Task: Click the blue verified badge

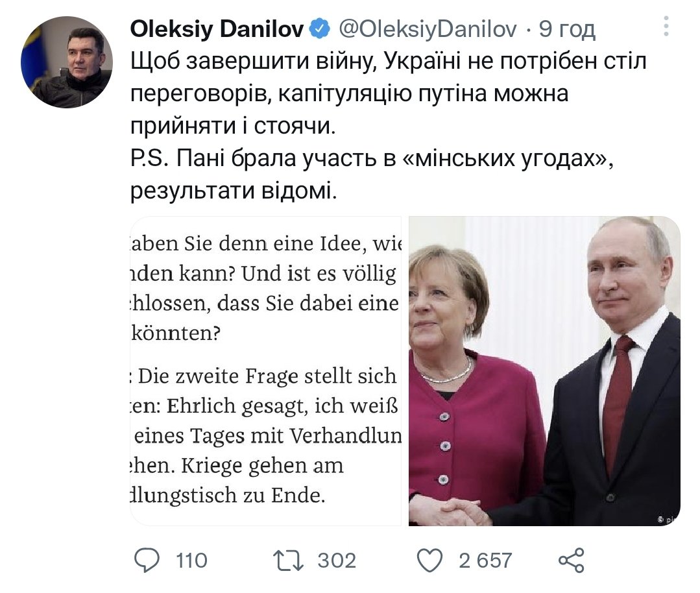Action: (319, 28)
